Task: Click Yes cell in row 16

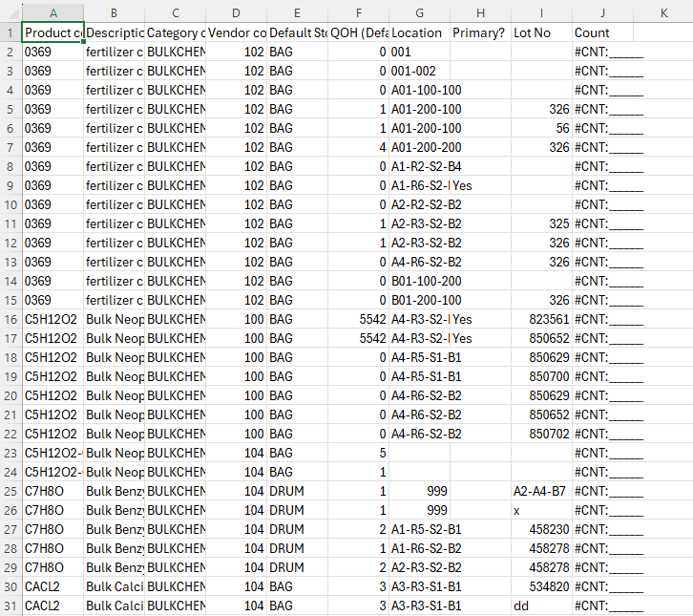Action: coord(480,319)
